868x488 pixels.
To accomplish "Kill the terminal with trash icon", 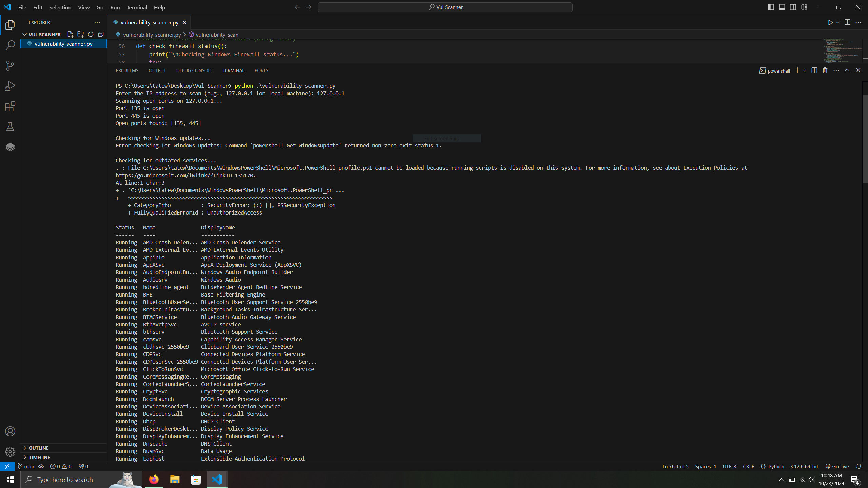I will point(825,70).
